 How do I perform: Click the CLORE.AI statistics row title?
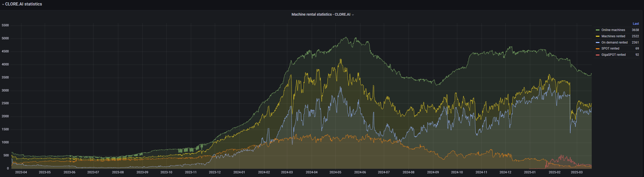23,4
